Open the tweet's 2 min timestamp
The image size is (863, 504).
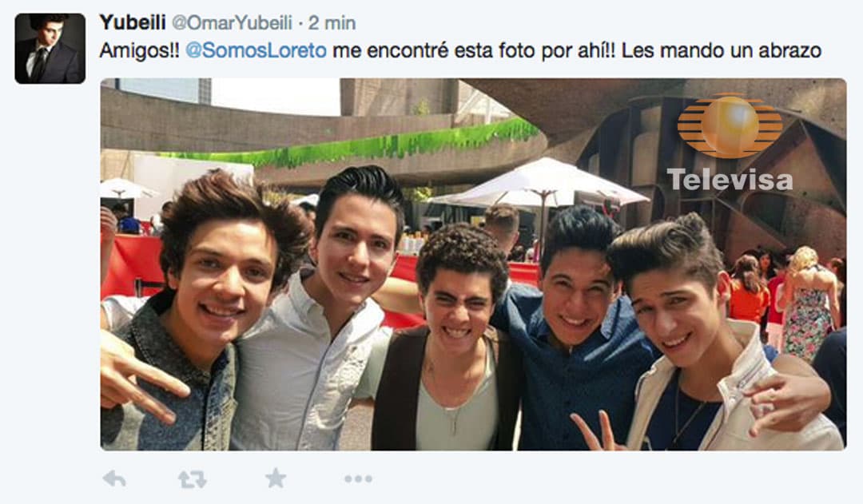[x=332, y=23]
